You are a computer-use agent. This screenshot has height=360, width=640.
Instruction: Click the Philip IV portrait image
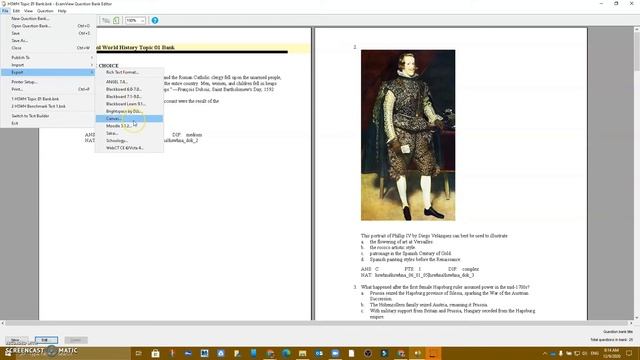tap(408, 135)
